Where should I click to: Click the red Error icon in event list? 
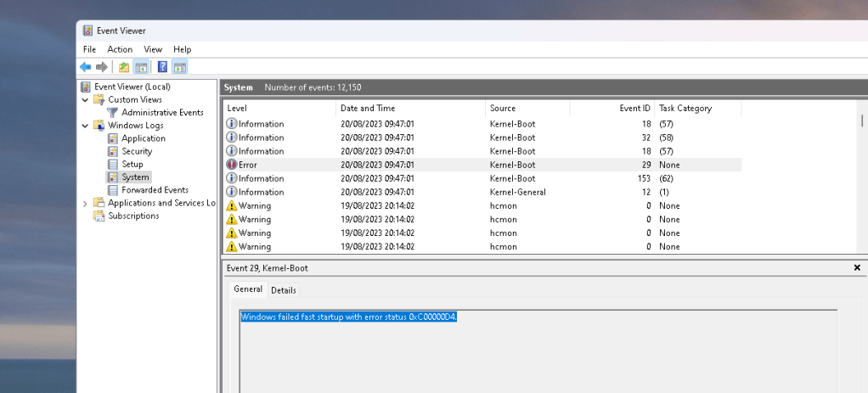click(231, 165)
